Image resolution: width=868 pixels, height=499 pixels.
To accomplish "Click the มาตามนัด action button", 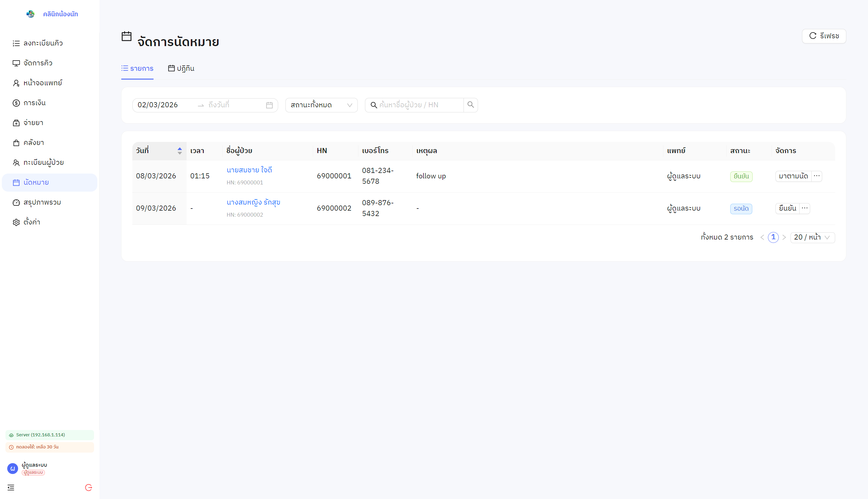I will coord(793,176).
